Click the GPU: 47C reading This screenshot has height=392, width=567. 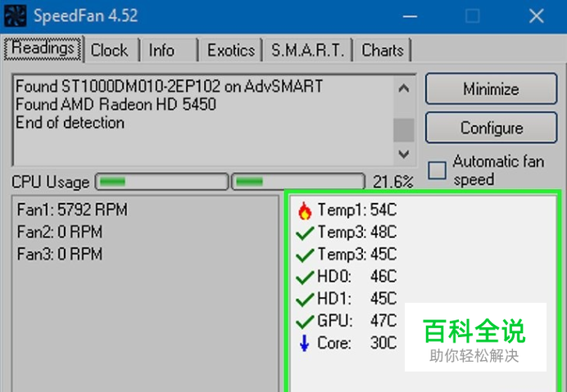(357, 321)
